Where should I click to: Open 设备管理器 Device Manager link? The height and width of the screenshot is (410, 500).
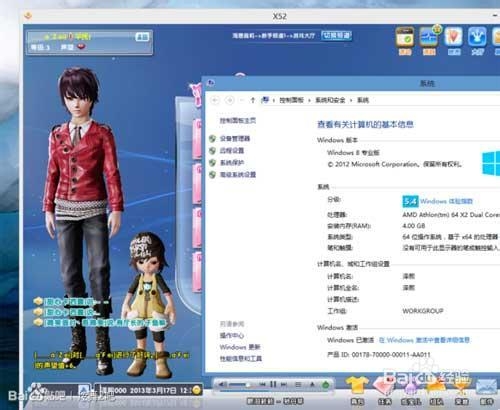[235, 138]
